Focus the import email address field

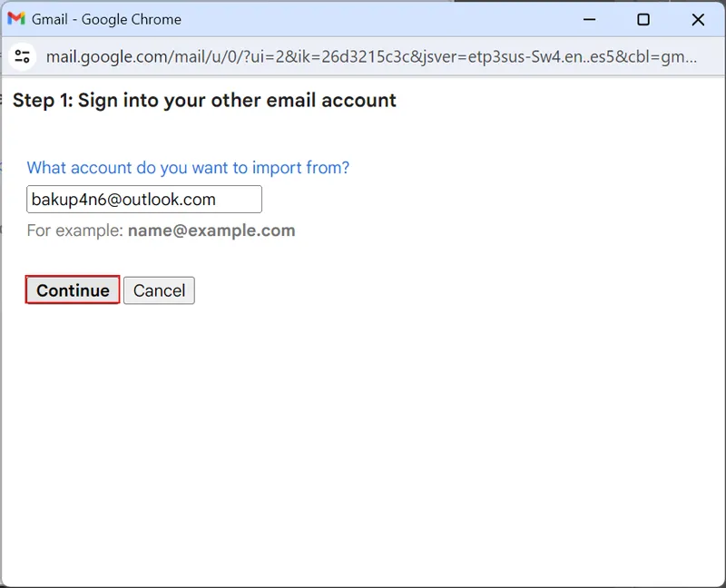coord(144,199)
